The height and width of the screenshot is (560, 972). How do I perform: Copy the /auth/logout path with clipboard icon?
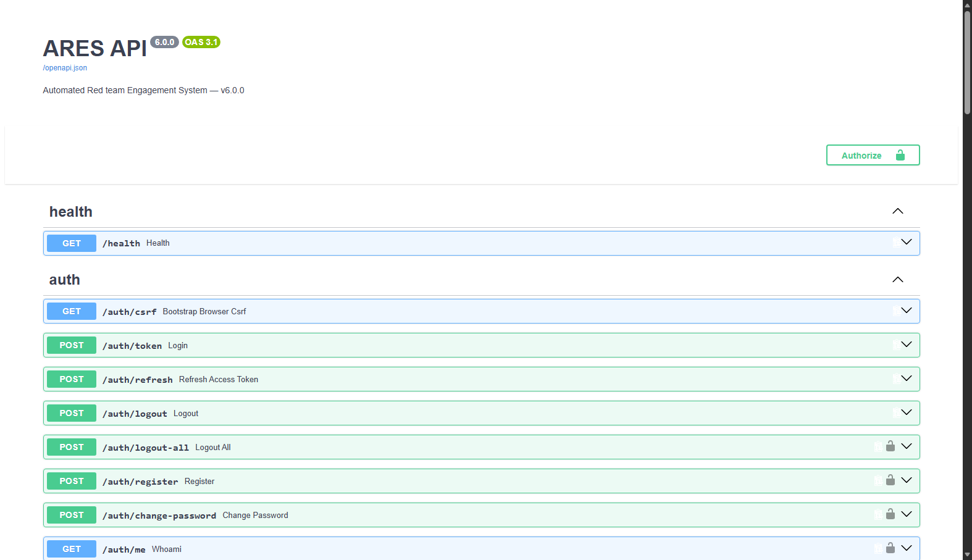click(x=896, y=413)
